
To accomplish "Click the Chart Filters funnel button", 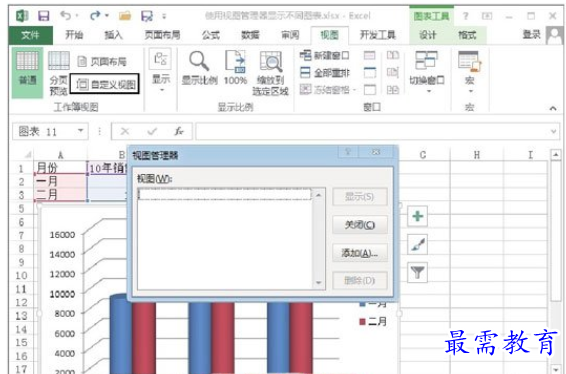I will point(418,272).
